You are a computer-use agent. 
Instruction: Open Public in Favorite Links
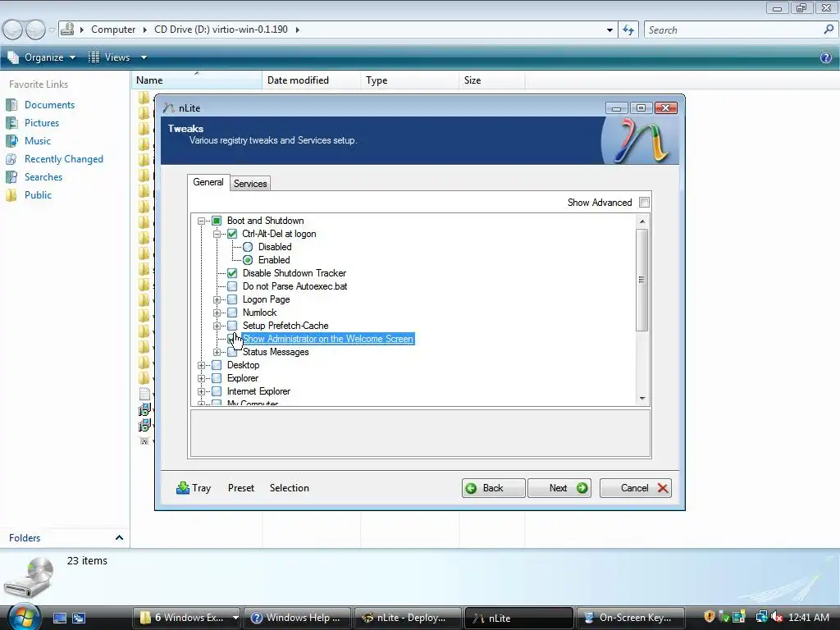[38, 195]
